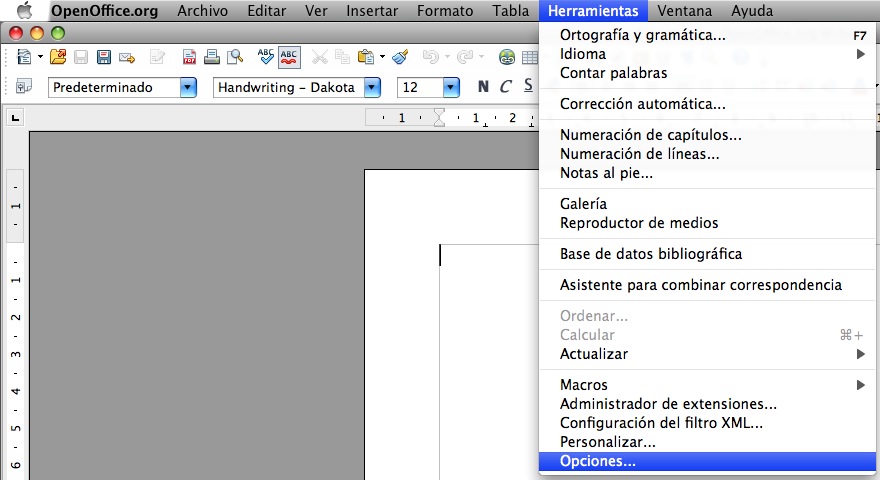Screen dimensions: 880x480
Task: Expand New document dropdown arrow
Action: pyautogui.click(x=40, y=57)
